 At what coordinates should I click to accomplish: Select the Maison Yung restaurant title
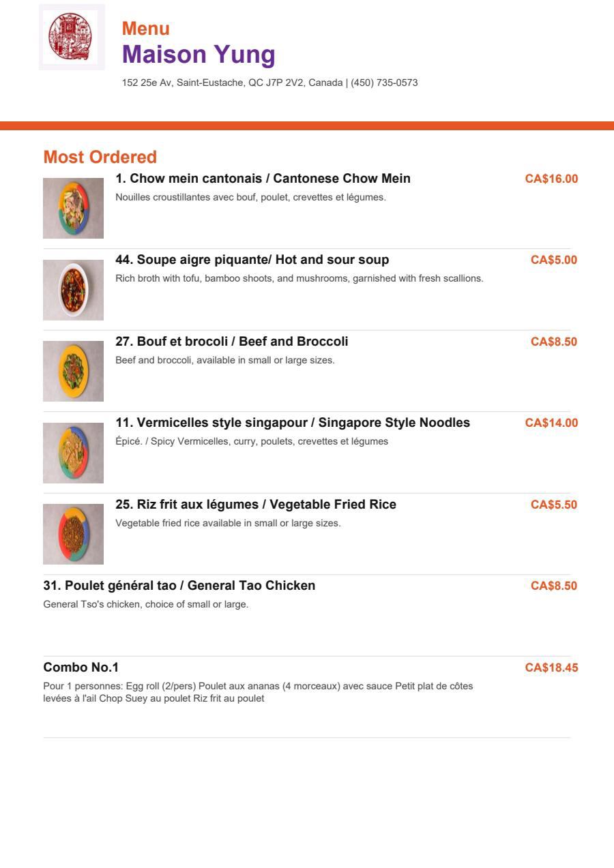199,55
